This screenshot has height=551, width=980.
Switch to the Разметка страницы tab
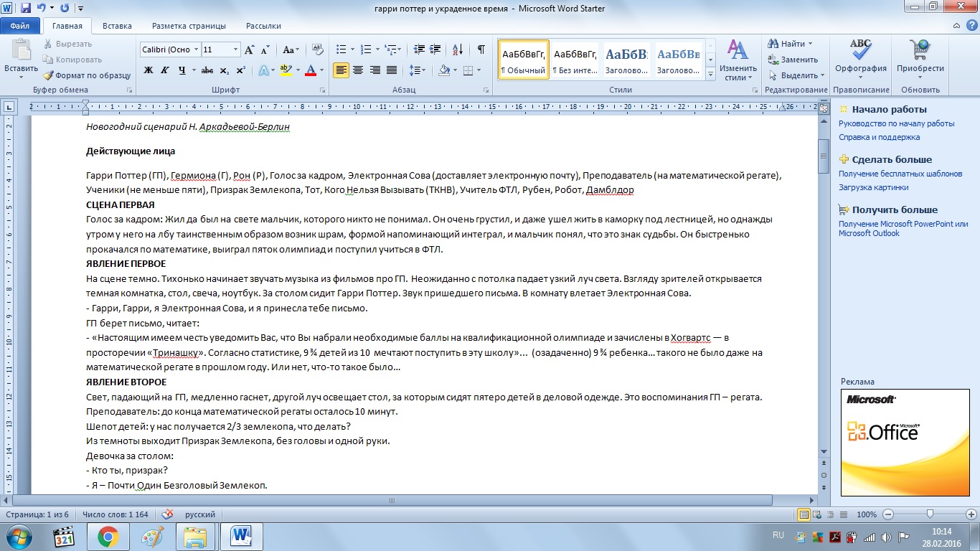pos(189,26)
